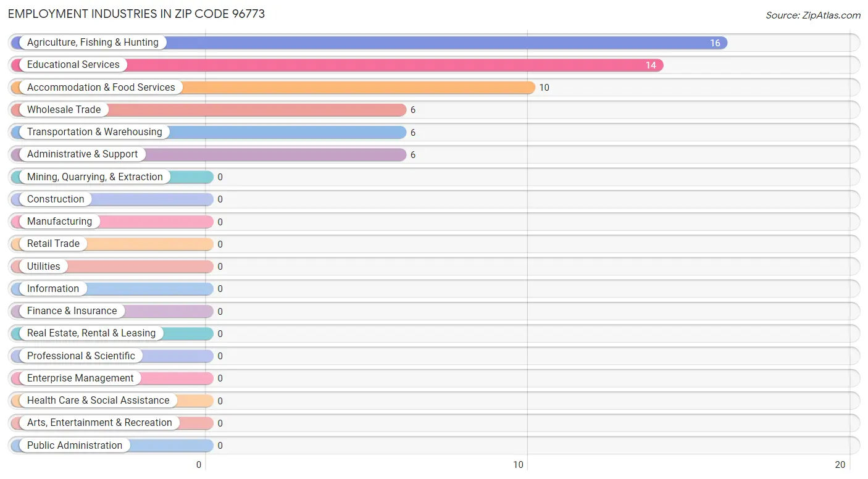Click the Administrative & Support label
Viewport: 868px width, 479px height.
[x=83, y=154]
